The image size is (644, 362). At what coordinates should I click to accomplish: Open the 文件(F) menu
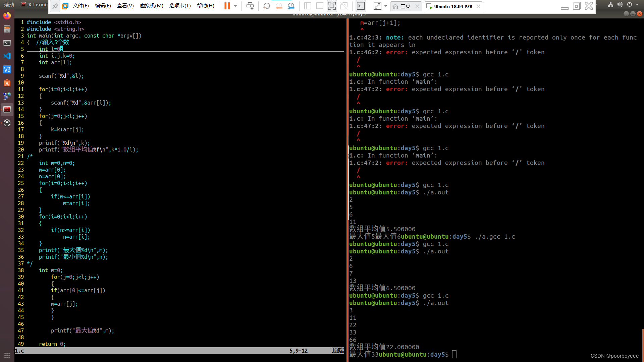(x=80, y=6)
